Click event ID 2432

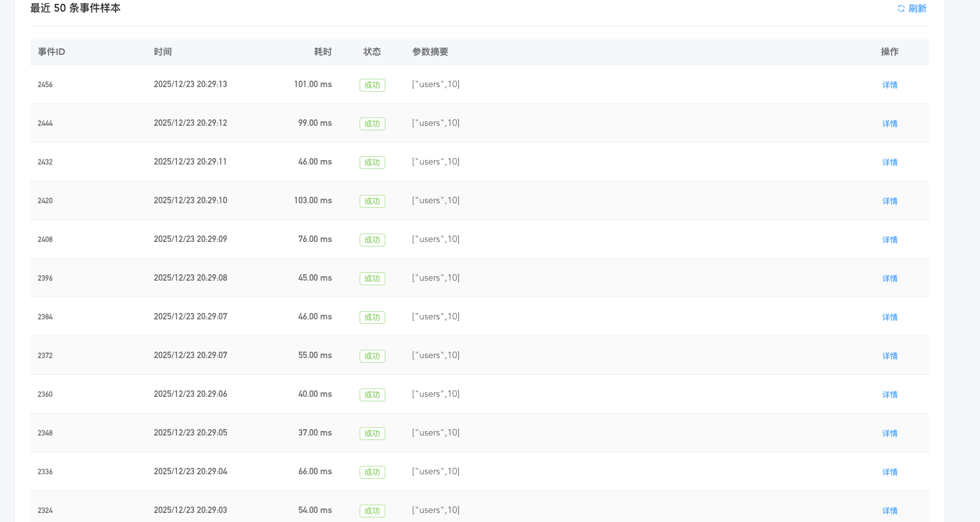[x=45, y=162]
